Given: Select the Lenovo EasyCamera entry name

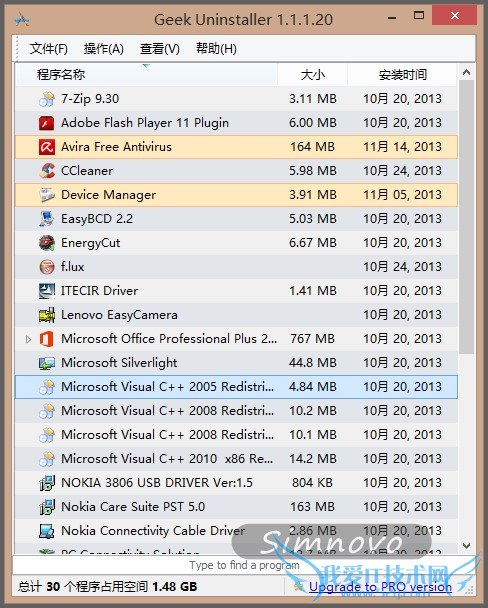Looking at the screenshot, I should tap(119, 315).
